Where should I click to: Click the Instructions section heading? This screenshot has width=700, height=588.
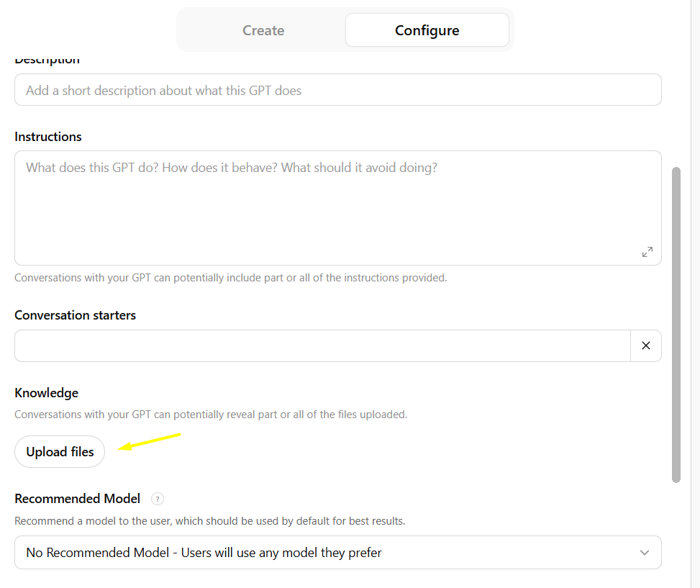coord(47,137)
